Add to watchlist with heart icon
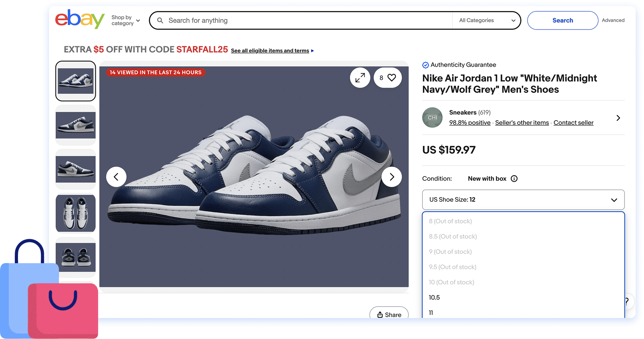The image size is (644, 339). (387, 78)
